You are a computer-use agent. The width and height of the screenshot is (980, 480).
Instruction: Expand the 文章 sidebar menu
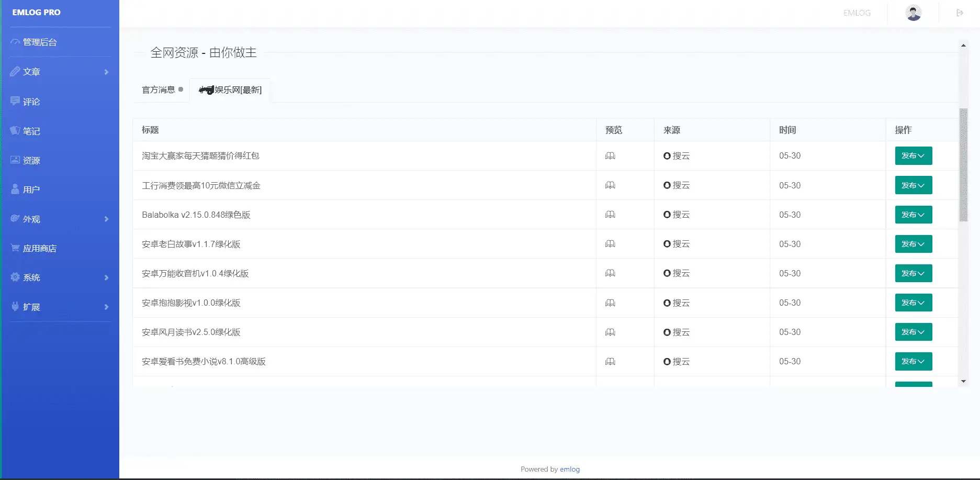coord(60,72)
